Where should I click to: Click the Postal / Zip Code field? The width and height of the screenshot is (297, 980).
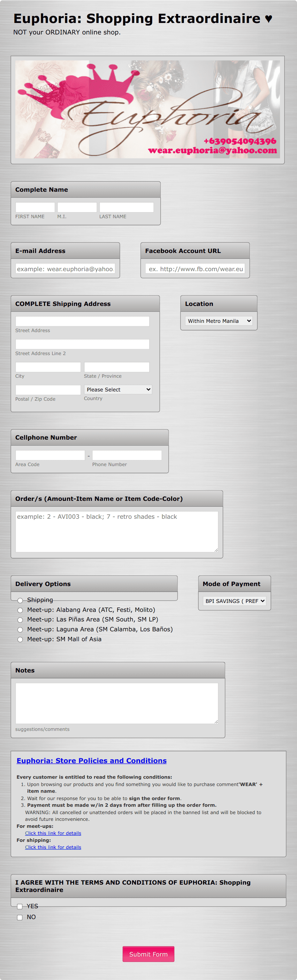click(48, 390)
